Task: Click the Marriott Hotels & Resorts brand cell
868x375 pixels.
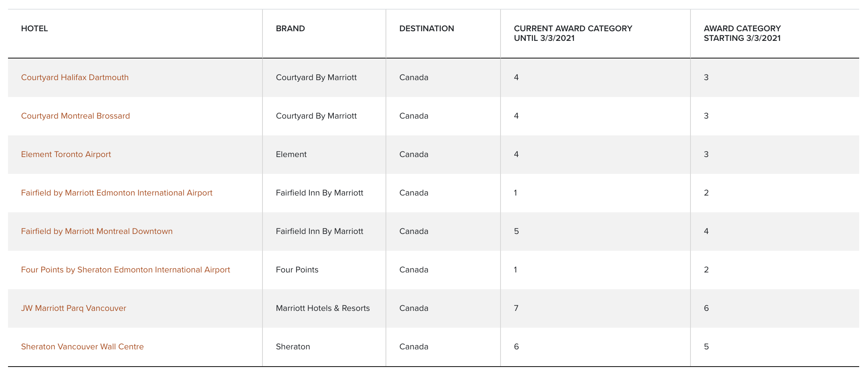Action: [323, 308]
